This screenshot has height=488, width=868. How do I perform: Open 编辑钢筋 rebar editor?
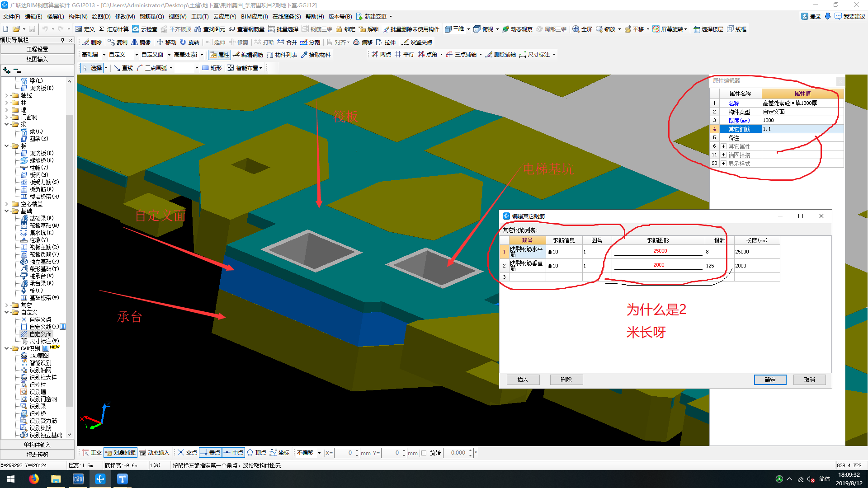pyautogui.click(x=248, y=55)
